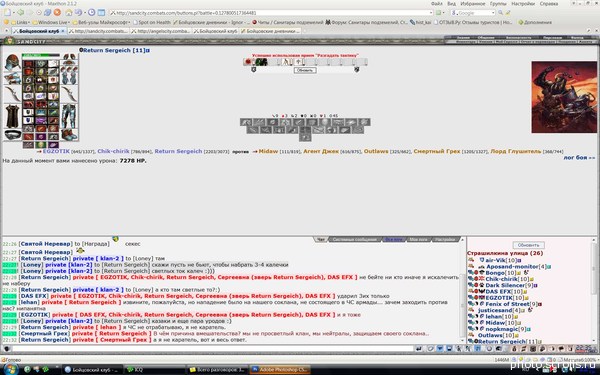Switch to the angelscity.comba... browser tab

160,31
